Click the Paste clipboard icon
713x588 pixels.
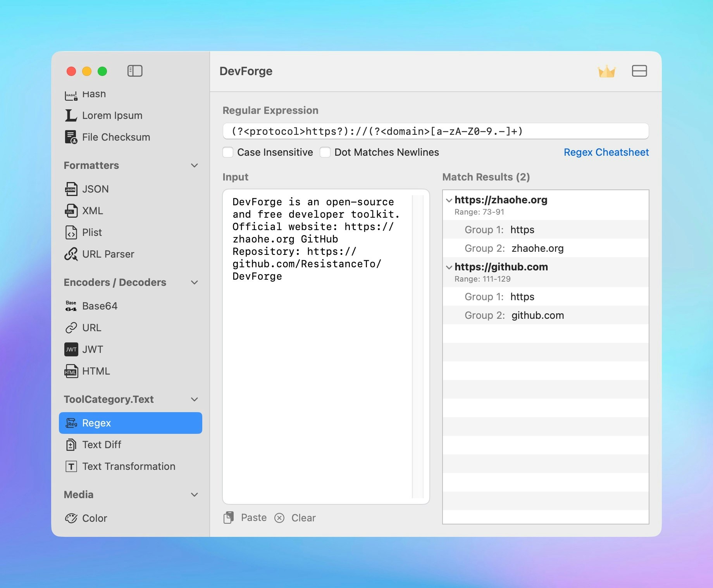pyautogui.click(x=229, y=518)
